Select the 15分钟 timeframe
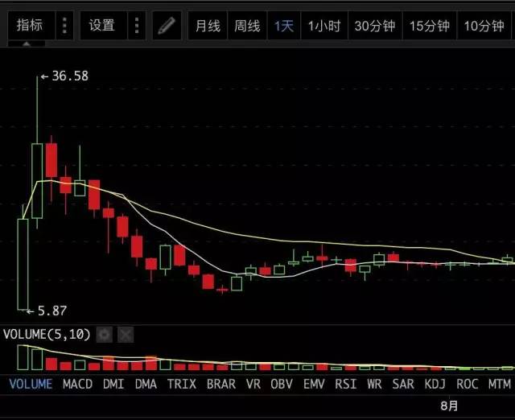515x420 pixels. (x=430, y=26)
